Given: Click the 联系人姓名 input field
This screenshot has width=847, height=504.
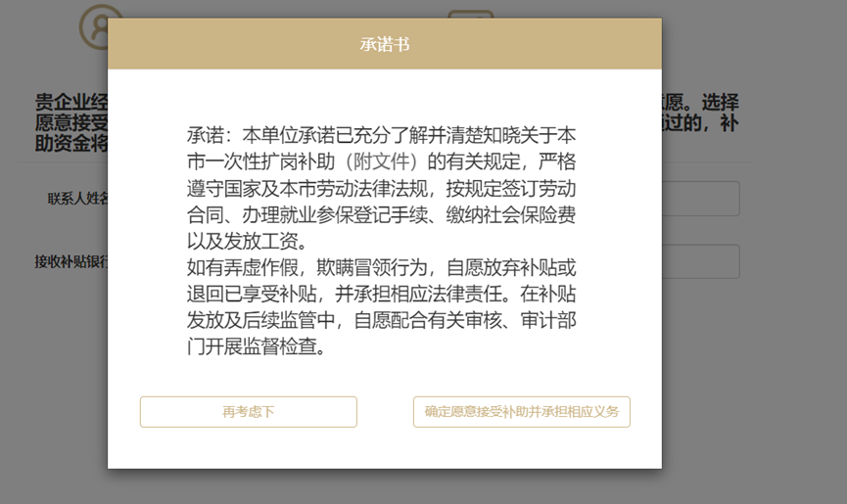Looking at the screenshot, I should coord(699,199).
